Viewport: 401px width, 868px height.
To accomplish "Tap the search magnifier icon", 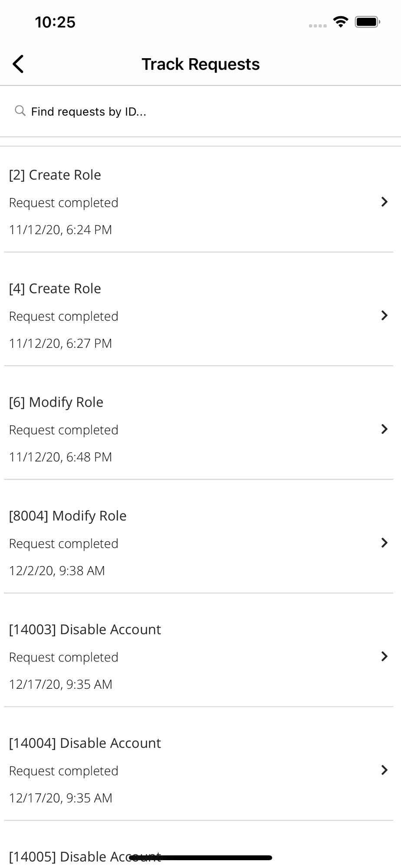I will (20, 111).
